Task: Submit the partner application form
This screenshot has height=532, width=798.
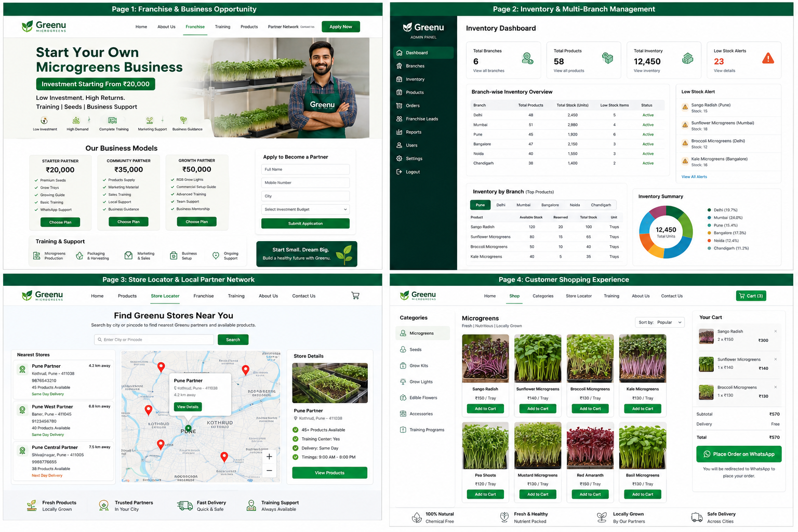Action: click(305, 223)
